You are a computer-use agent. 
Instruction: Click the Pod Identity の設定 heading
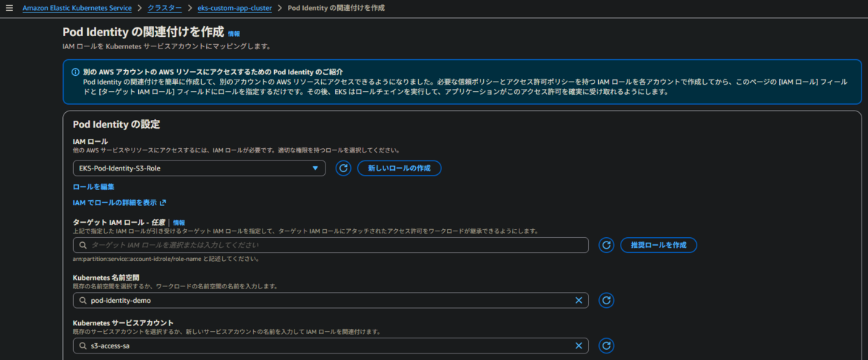(x=116, y=124)
